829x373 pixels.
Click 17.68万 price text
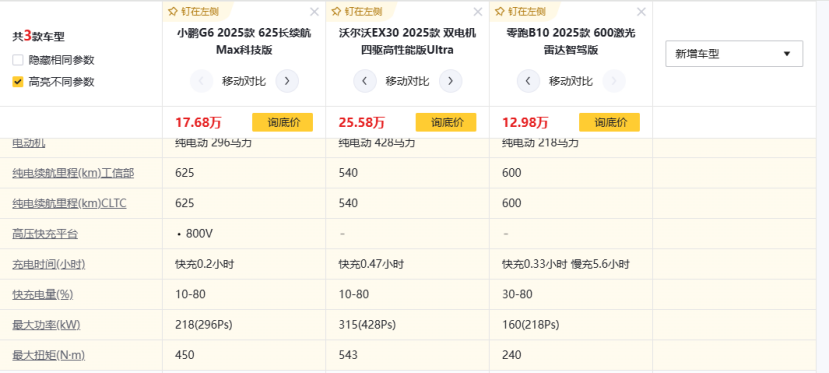click(x=198, y=123)
